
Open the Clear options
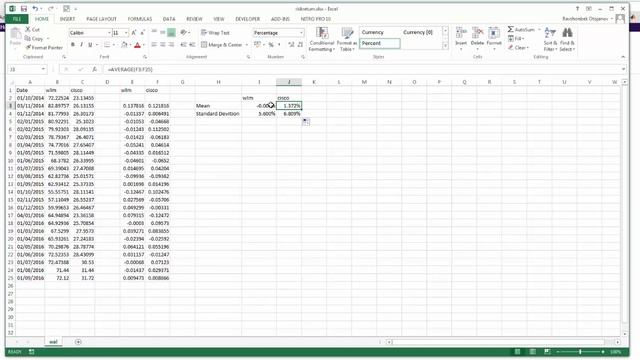(518, 47)
